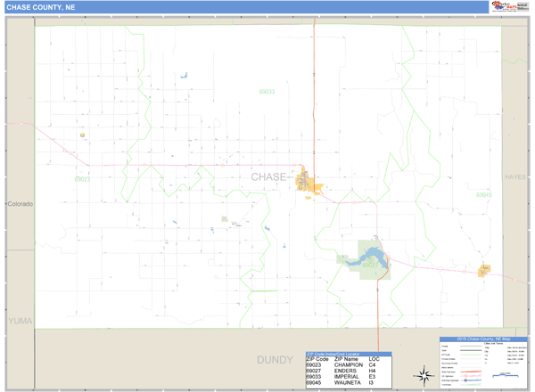The image size is (535, 392).
Task: Click the Imperial city area marker
Action: point(309,182)
